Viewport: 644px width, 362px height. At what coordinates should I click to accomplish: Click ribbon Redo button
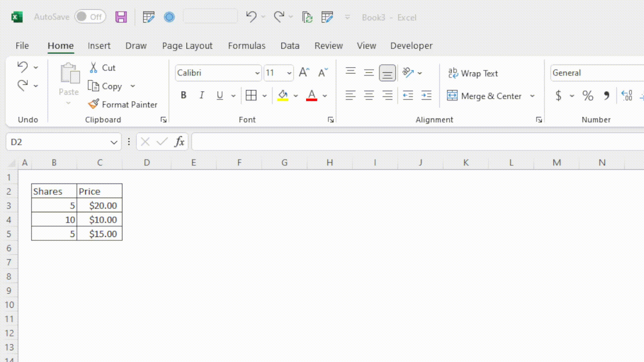pos(22,85)
